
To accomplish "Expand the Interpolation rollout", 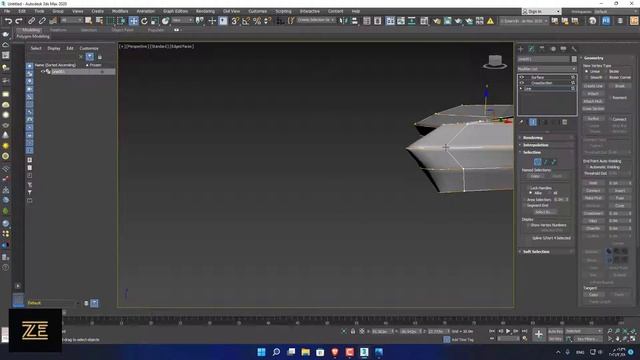I will [546, 145].
